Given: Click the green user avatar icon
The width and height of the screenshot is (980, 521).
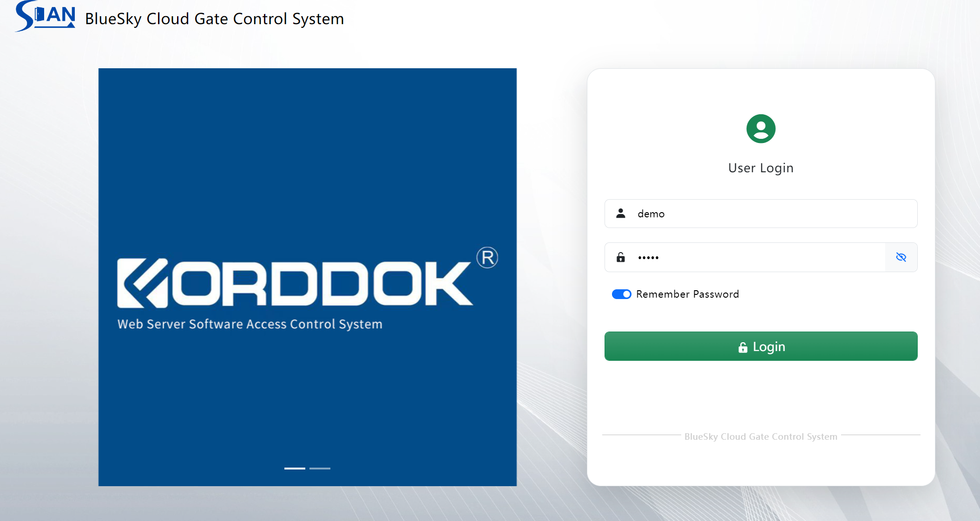Looking at the screenshot, I should tap(761, 129).
